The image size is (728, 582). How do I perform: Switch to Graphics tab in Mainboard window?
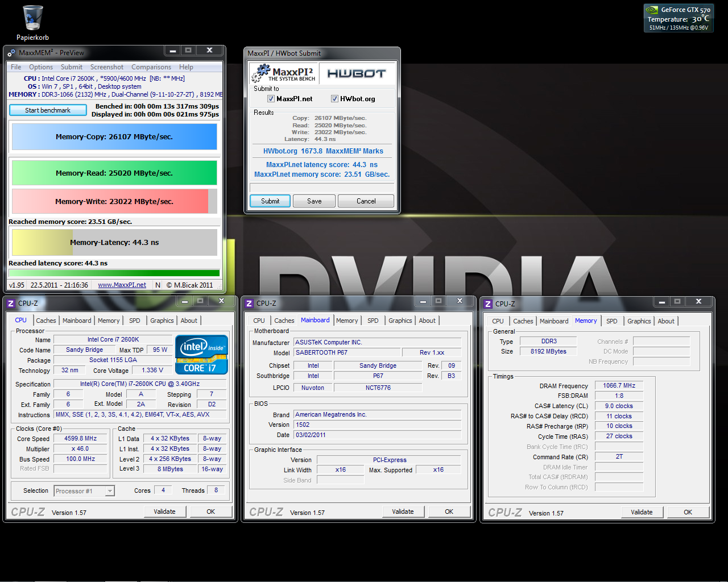[x=400, y=321]
